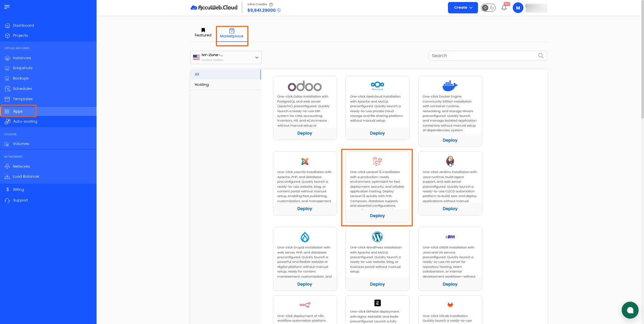Open the chat support bubble

point(630,310)
